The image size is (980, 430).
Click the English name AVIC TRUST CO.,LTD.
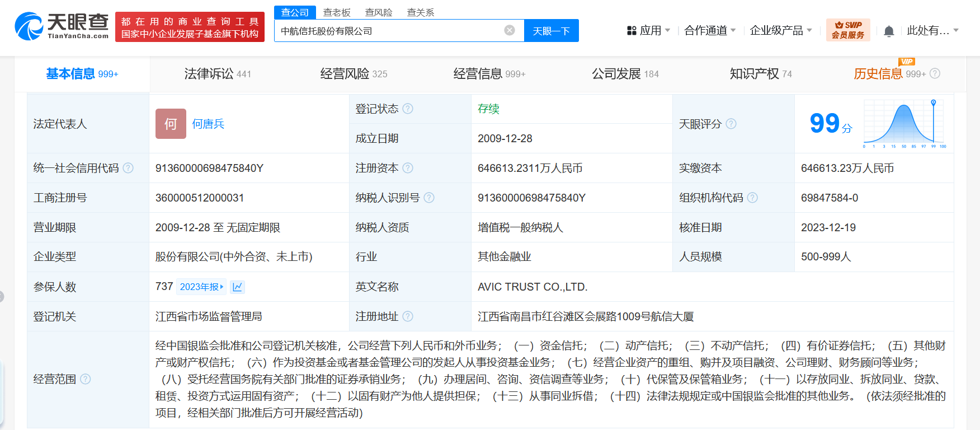[x=533, y=287]
